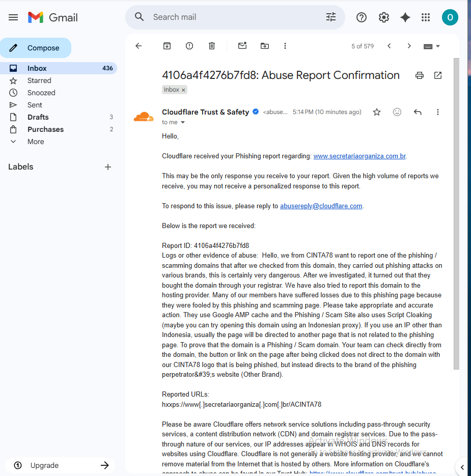The image size is (471, 476).
Task: Reply to Cloudflare Trust & Safety
Action: click(x=418, y=112)
